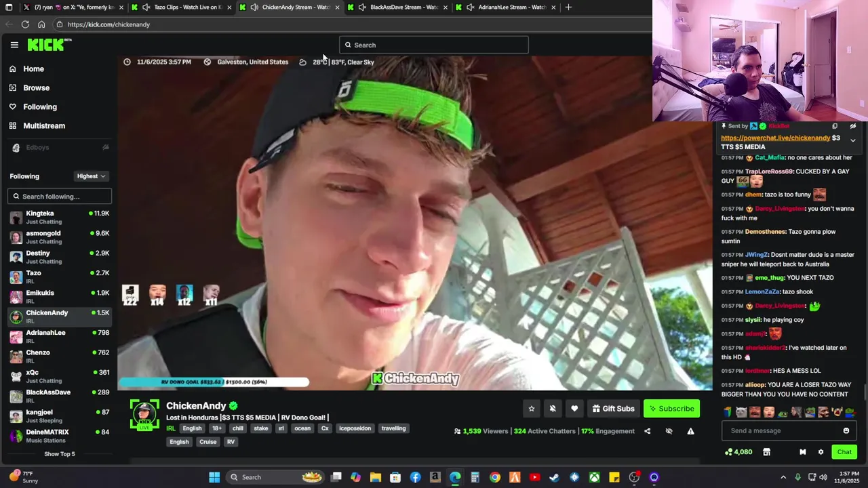Viewport: 868px width, 488px height.
Task: Switch to the Tazo Clips browser tab
Action: click(180, 7)
